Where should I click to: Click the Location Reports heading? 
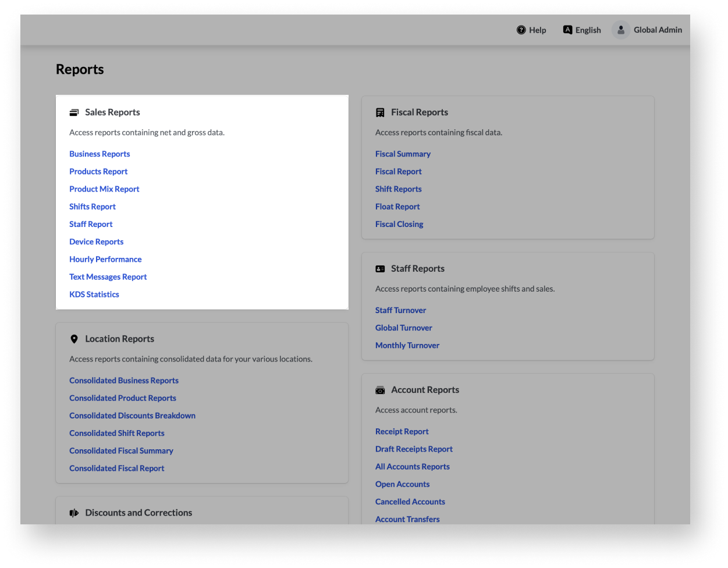point(119,339)
